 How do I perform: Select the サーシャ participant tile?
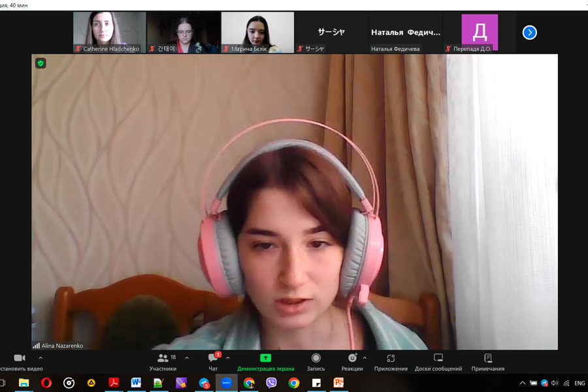pyautogui.click(x=331, y=32)
